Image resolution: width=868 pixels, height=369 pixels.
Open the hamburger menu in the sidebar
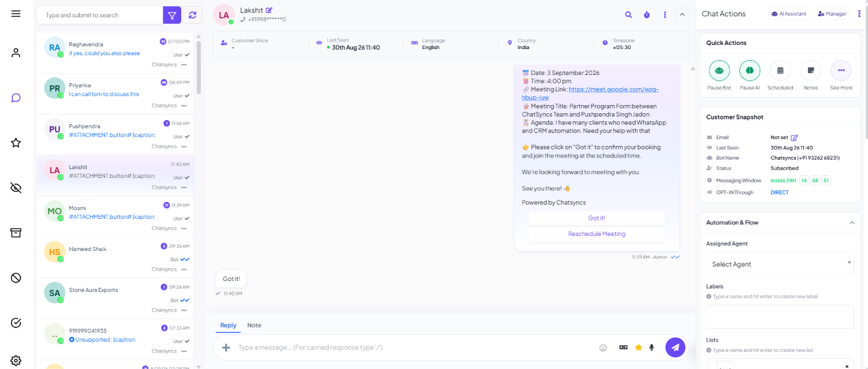16,14
